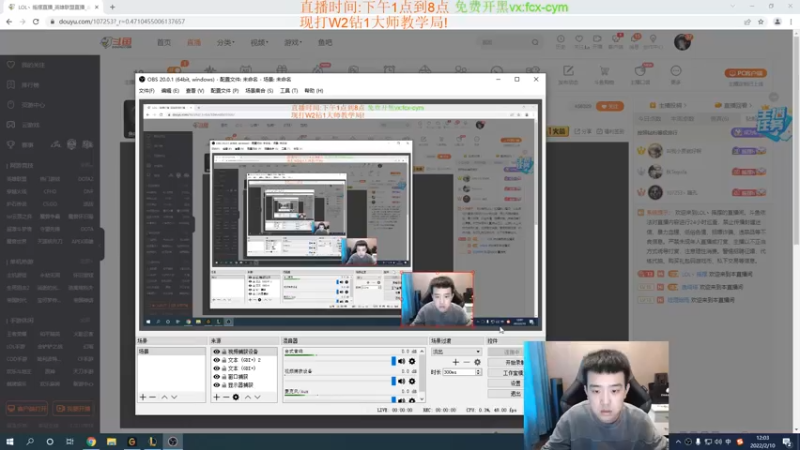Click the Douyu search magnifier icon
Screen dimensions: 800x450
(535, 42)
